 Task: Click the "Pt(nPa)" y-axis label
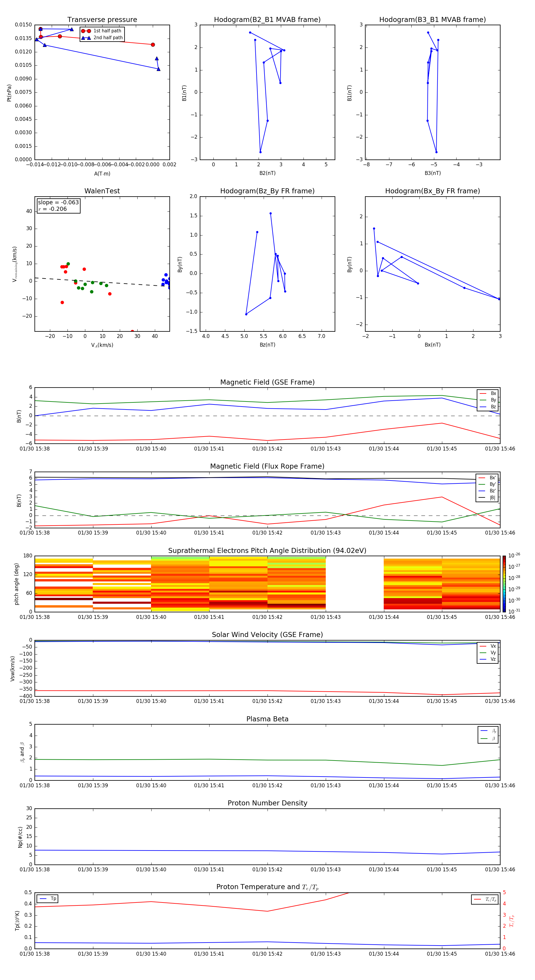[9, 93]
